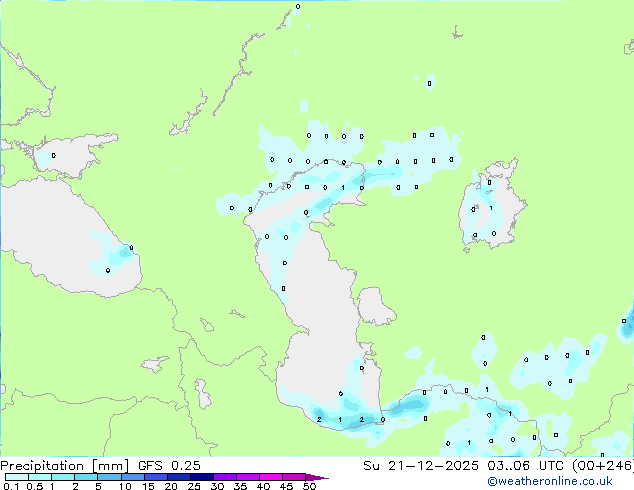
Task: Click the 'Precipitation [mm]' title text
Action: click(x=65, y=466)
